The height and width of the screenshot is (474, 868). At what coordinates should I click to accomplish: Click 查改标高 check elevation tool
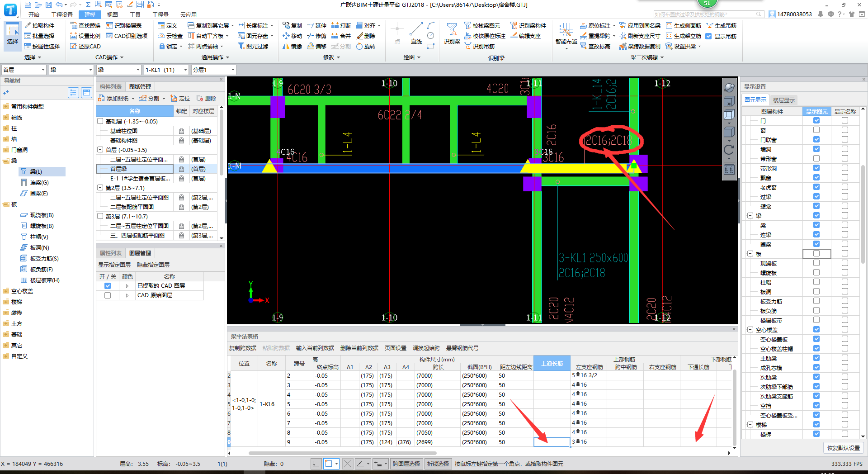coord(595,46)
